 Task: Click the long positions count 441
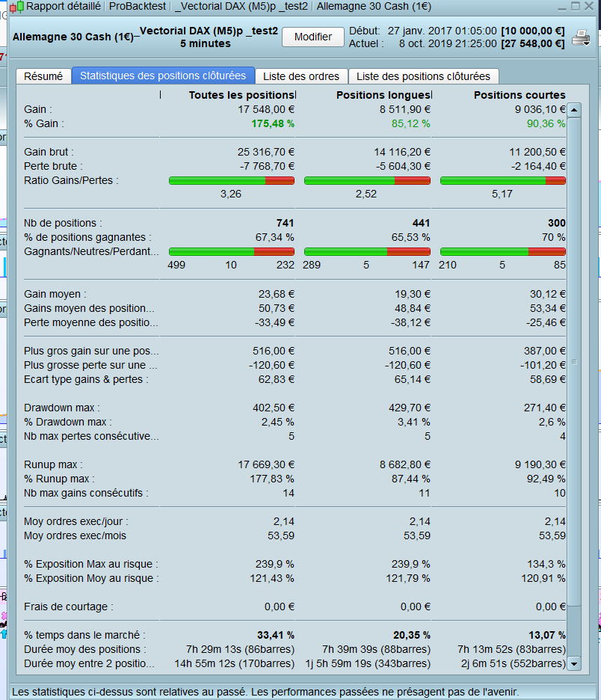421,223
